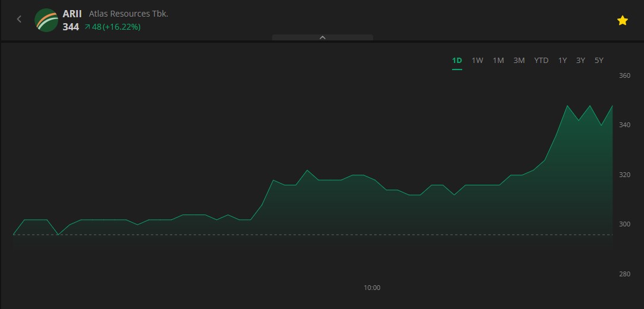
Task: Toggle the yellow favorite star
Action: pos(622,21)
